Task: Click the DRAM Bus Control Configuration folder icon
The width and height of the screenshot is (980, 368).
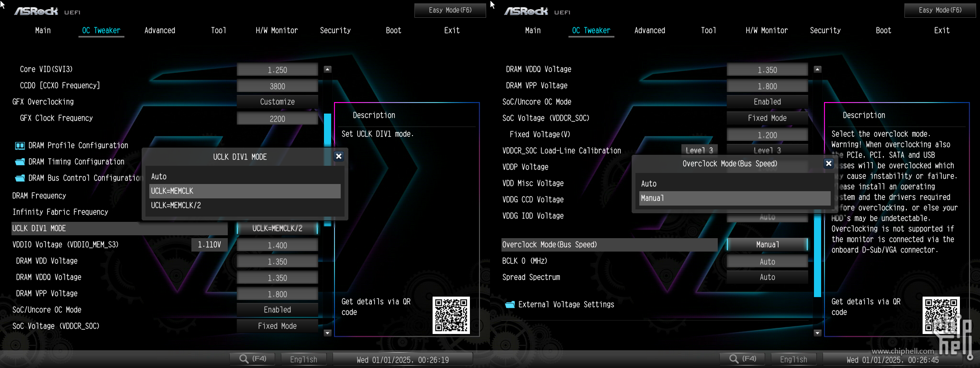Action: click(20, 178)
